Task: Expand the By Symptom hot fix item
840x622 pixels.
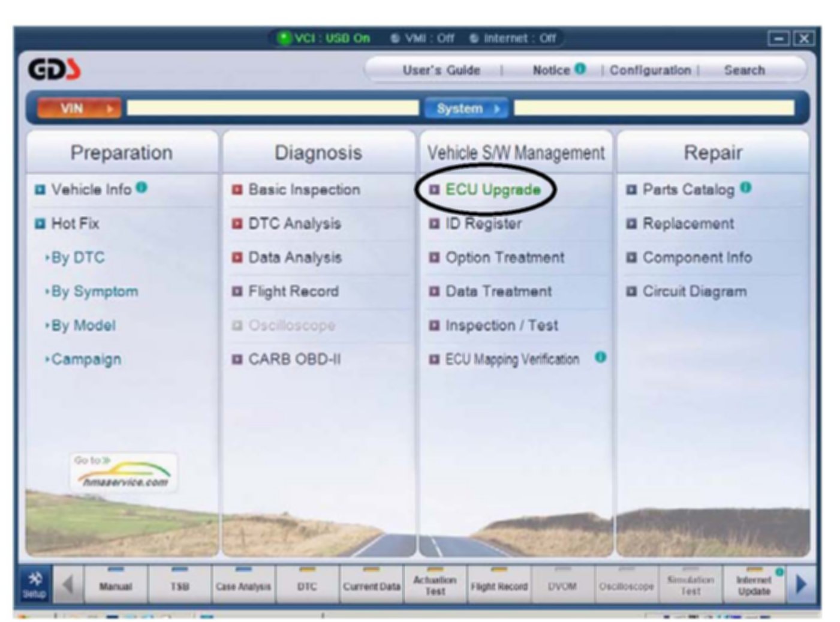Action: [x=94, y=292]
